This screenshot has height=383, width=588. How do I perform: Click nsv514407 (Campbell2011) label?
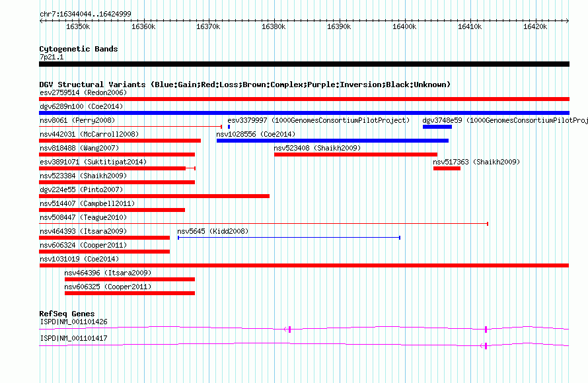(x=87, y=203)
